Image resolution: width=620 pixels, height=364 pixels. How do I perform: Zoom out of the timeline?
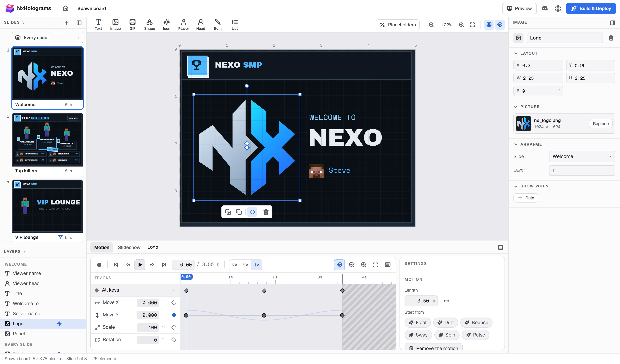pyautogui.click(x=352, y=265)
